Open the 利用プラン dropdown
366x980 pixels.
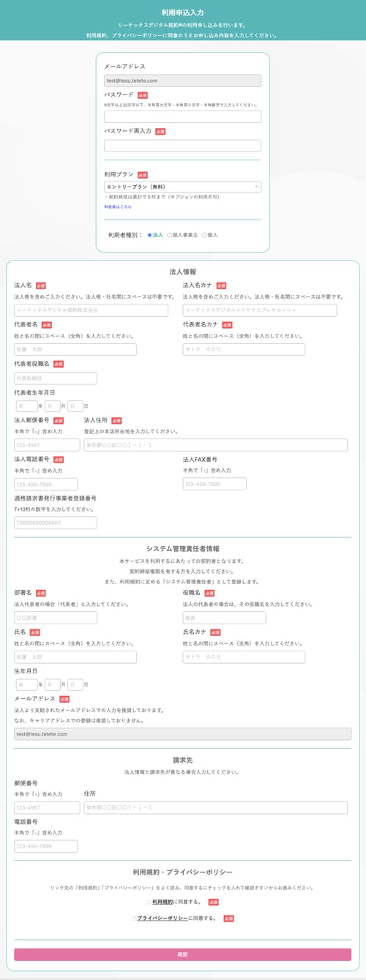[183, 187]
